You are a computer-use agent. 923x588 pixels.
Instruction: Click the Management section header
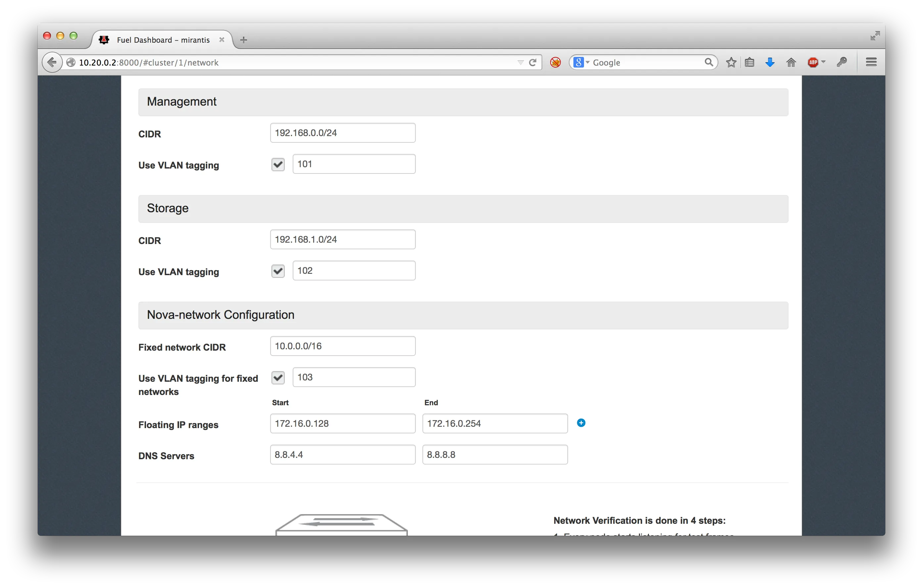tap(463, 102)
